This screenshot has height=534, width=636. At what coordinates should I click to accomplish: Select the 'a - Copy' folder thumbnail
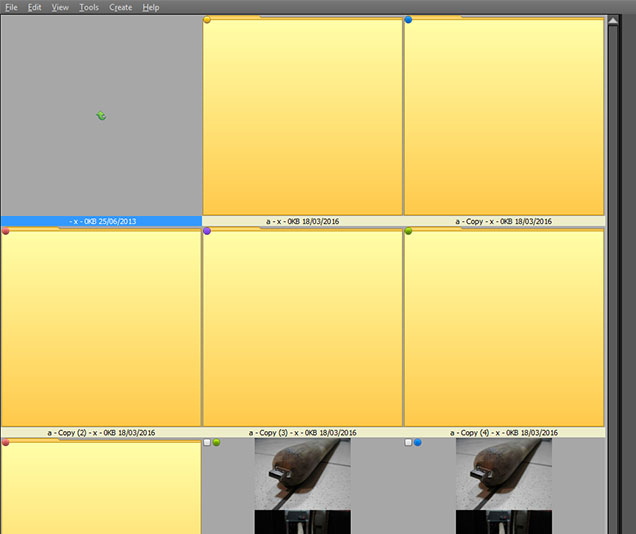tap(504, 116)
